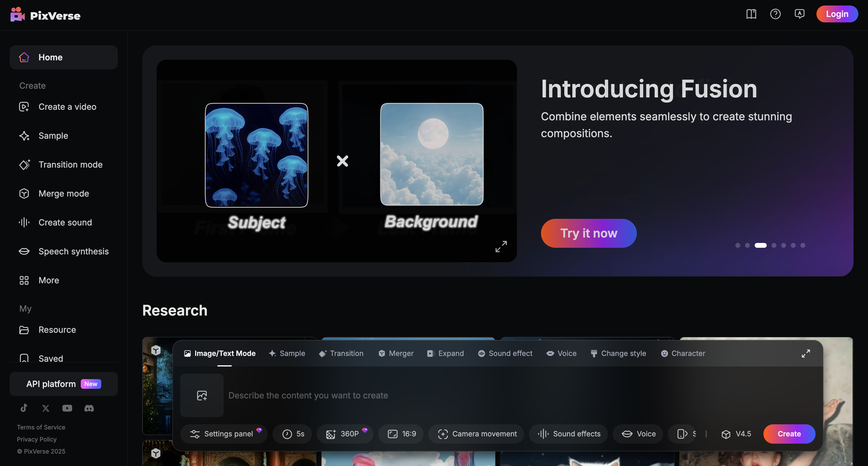Go to Home in the sidebar
The height and width of the screenshot is (466, 868).
coord(63,57)
